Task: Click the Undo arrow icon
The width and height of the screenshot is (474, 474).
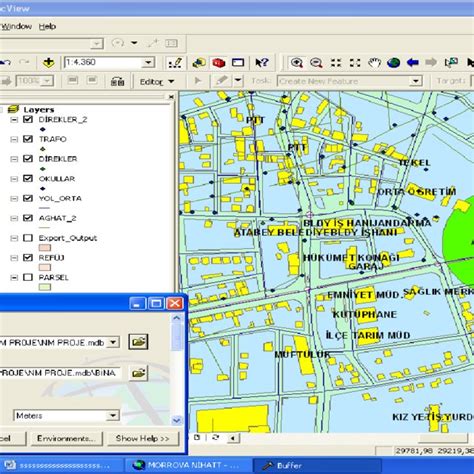Action: pyautogui.click(x=5, y=62)
